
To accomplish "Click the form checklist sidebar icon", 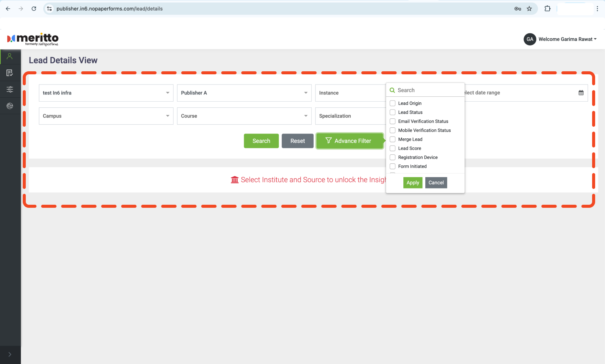I will [10, 73].
